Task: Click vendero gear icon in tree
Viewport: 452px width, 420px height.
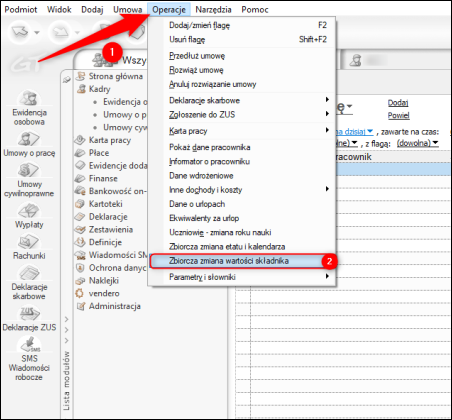Action: click(80, 293)
